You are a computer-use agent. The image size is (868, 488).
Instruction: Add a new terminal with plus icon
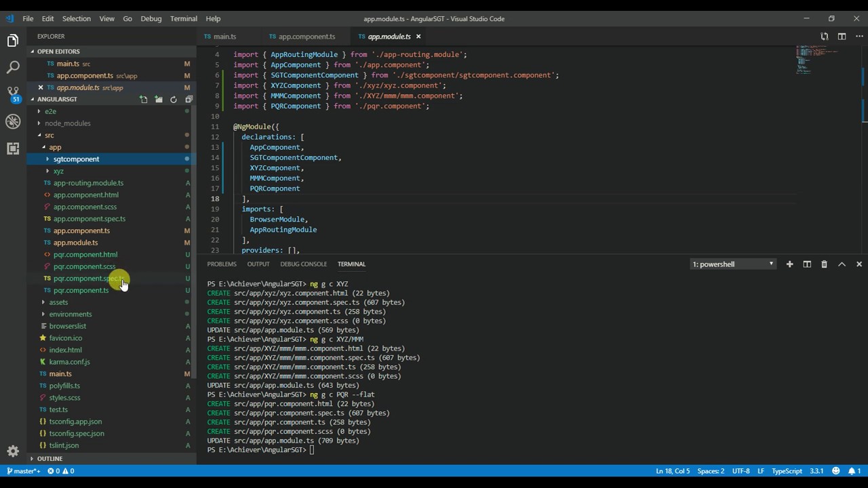pyautogui.click(x=789, y=264)
